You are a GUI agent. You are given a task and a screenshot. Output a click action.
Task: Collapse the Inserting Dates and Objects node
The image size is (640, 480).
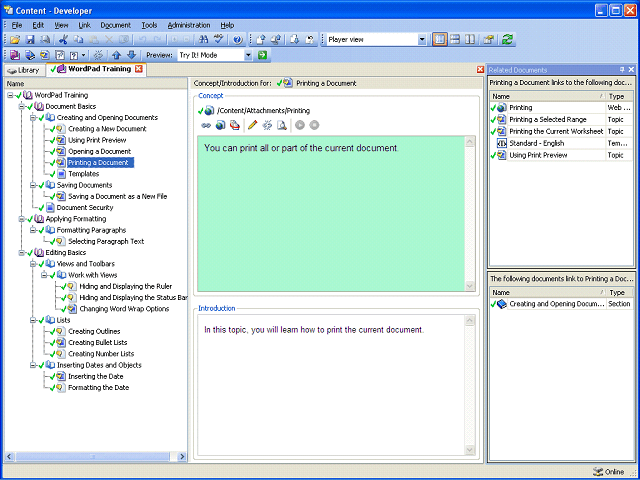point(33,365)
